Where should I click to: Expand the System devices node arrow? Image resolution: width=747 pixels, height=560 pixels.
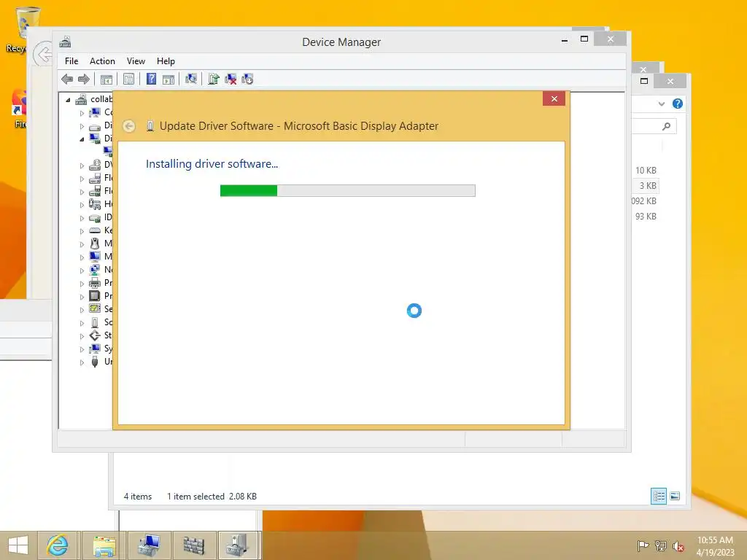point(82,349)
